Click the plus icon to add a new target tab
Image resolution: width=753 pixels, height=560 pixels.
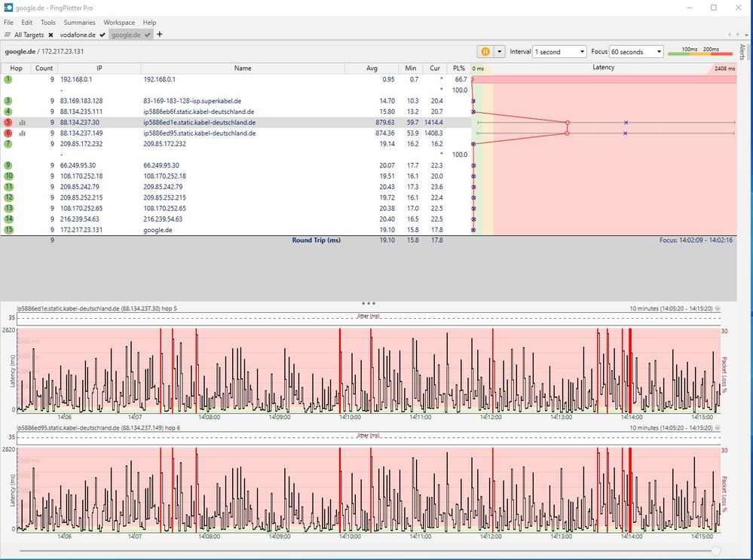click(x=159, y=35)
